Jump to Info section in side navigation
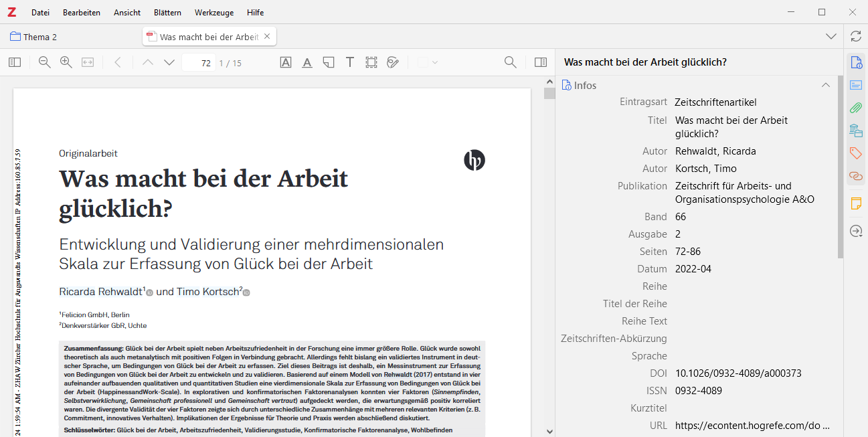The image size is (868, 437). (x=856, y=63)
